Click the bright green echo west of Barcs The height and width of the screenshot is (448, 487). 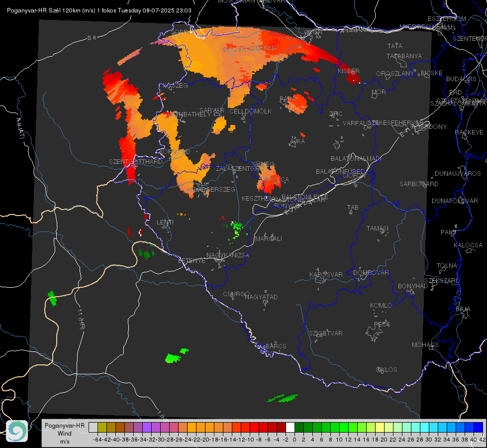(x=173, y=358)
